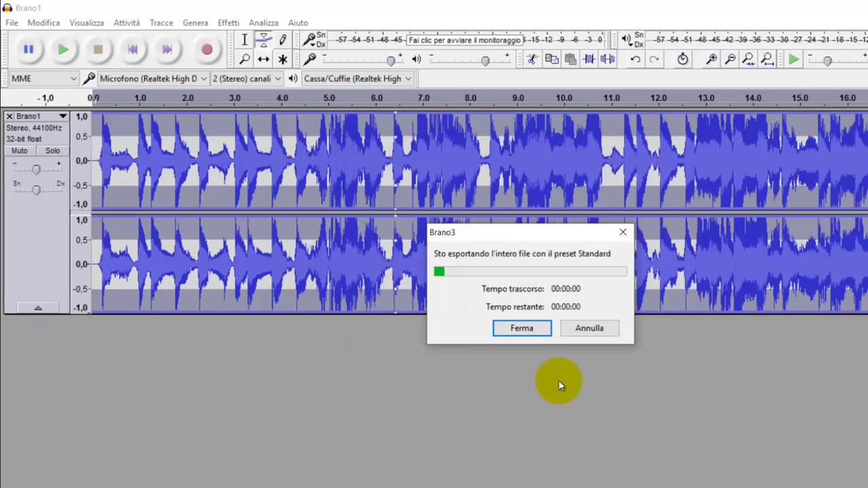Image resolution: width=868 pixels, height=488 pixels.
Task: Zoom in with the plus magnifier
Action: point(711,59)
